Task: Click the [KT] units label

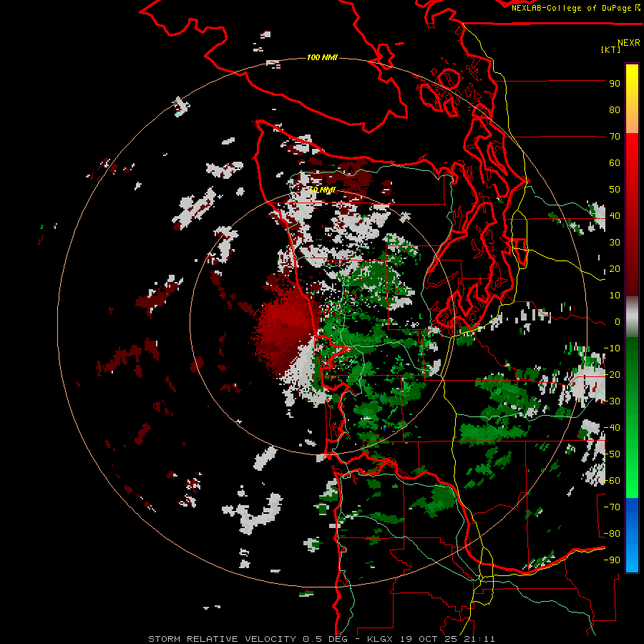Action: [610, 49]
